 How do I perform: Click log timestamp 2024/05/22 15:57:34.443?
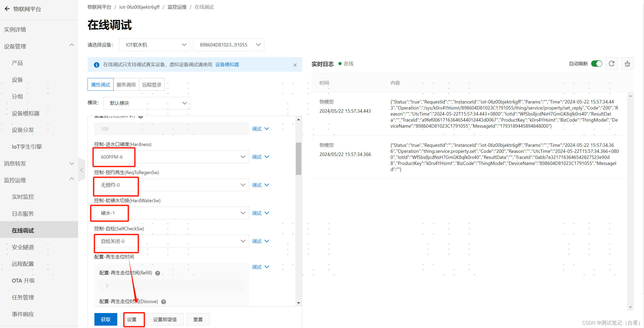(x=345, y=111)
